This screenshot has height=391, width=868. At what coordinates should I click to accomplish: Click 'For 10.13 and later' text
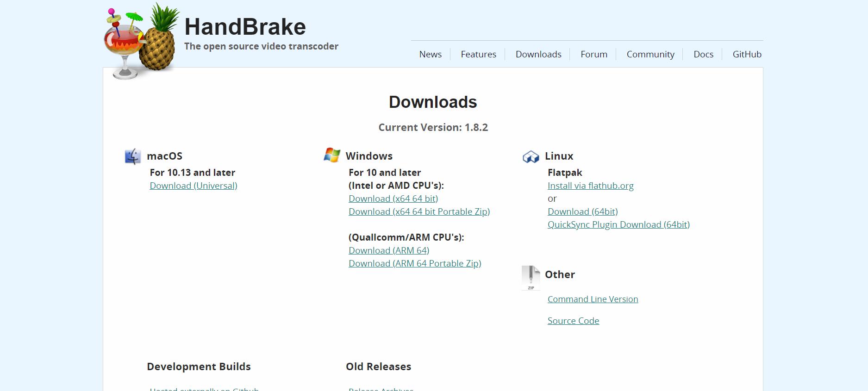click(x=193, y=173)
